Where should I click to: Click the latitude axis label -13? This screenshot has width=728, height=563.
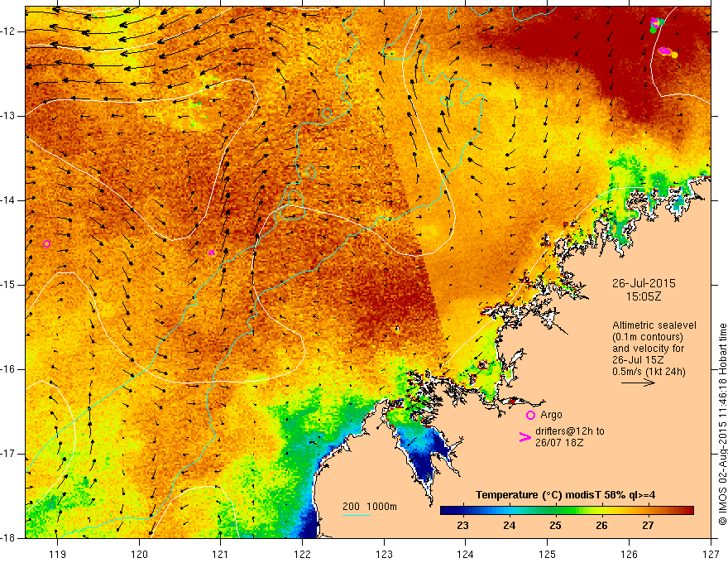click(x=8, y=116)
